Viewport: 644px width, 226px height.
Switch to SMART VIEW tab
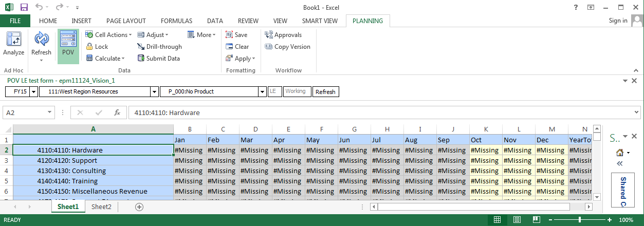(320, 21)
